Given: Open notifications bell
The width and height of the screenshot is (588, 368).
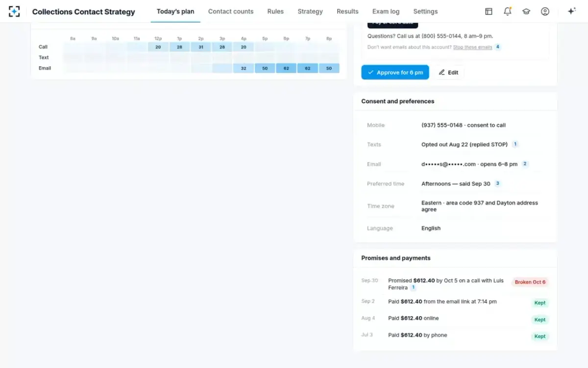Looking at the screenshot, I should tap(507, 11).
